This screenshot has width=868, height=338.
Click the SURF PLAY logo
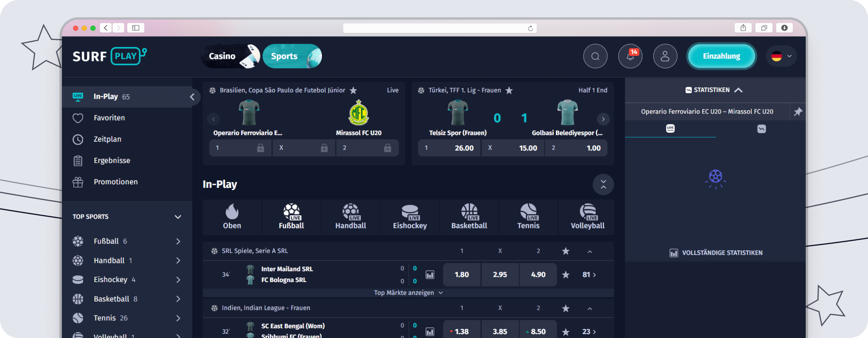[x=110, y=56]
